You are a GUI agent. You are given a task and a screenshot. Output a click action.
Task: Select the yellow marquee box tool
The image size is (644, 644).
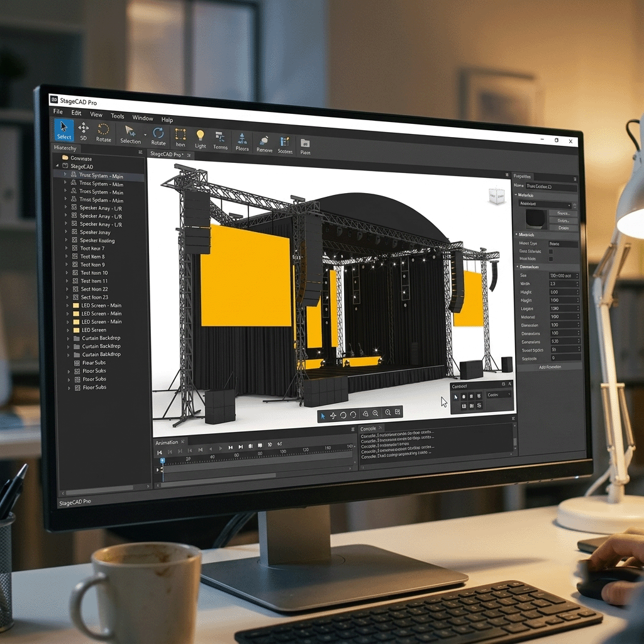click(180, 138)
